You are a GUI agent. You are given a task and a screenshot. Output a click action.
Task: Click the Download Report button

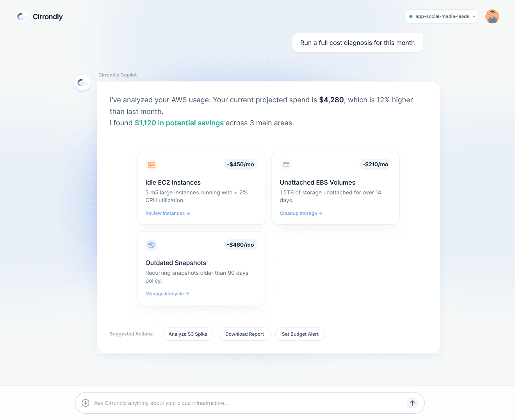pos(244,334)
